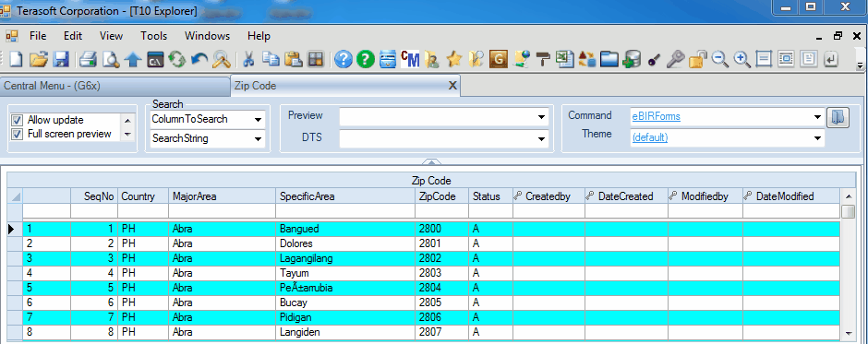The width and height of the screenshot is (868, 344).
Task: Click the blue folder toolbar icon
Action: coord(609,59)
